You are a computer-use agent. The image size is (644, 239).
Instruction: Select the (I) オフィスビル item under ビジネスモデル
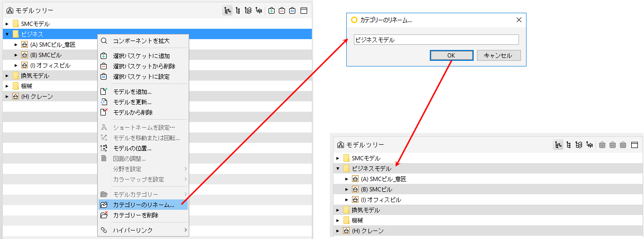(x=381, y=200)
